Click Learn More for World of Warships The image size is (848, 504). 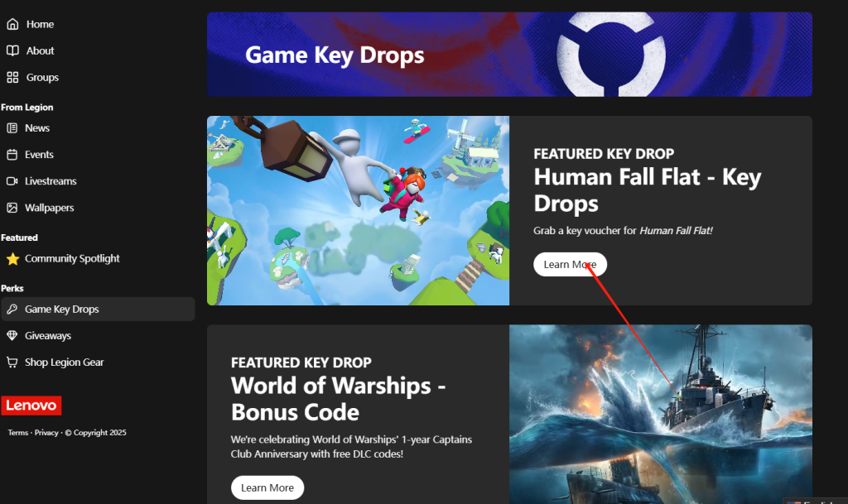point(267,487)
